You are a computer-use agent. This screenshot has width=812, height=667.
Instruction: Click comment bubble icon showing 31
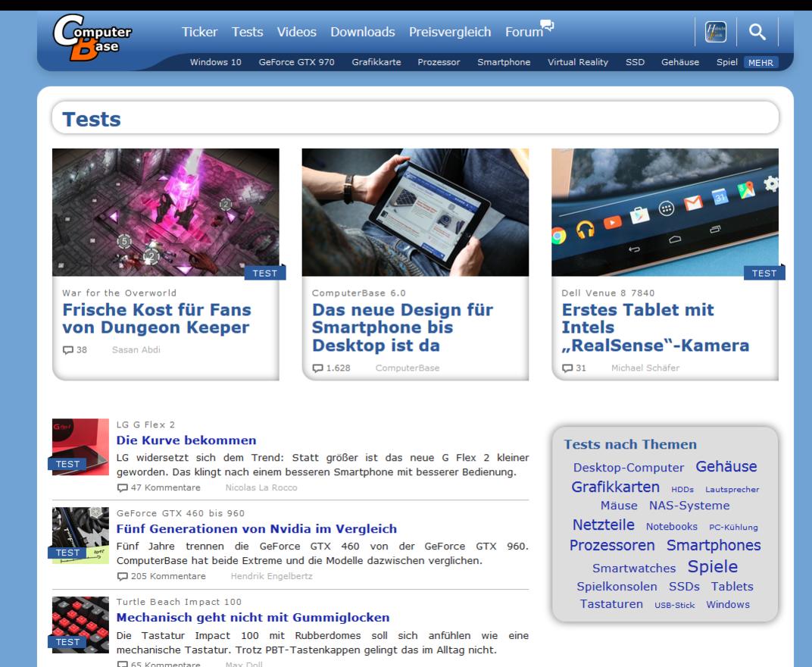[x=567, y=368]
